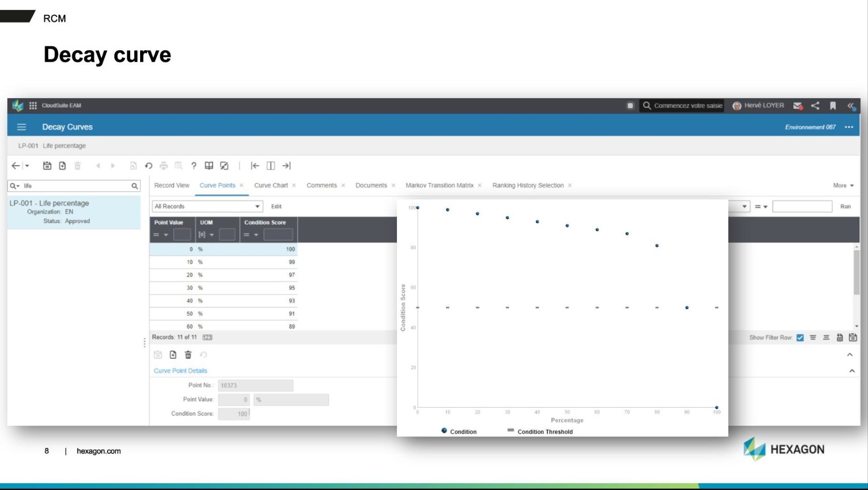The width and height of the screenshot is (868, 490).
Task: Click the Run button
Action: [845, 207]
